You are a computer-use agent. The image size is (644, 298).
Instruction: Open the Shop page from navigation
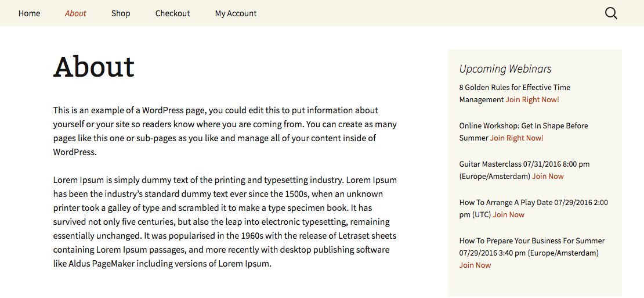coord(121,13)
